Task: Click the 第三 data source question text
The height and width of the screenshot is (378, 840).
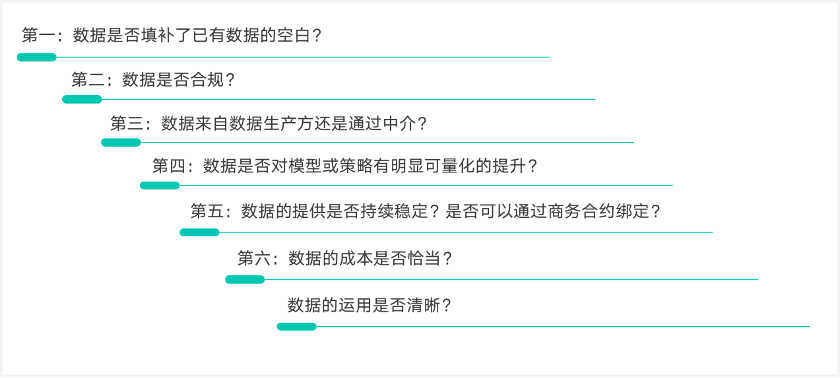Action: 268,124
